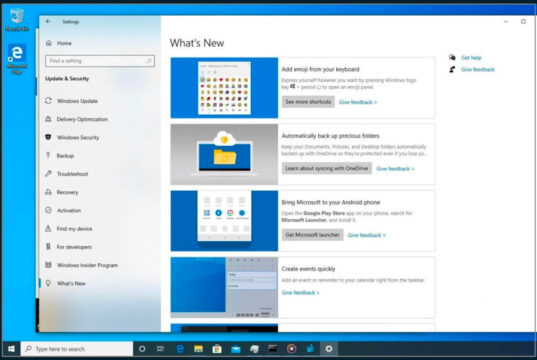Open Microsoft Store from the taskbar
Screen dimensions: 537x360
pyautogui.click(x=217, y=349)
